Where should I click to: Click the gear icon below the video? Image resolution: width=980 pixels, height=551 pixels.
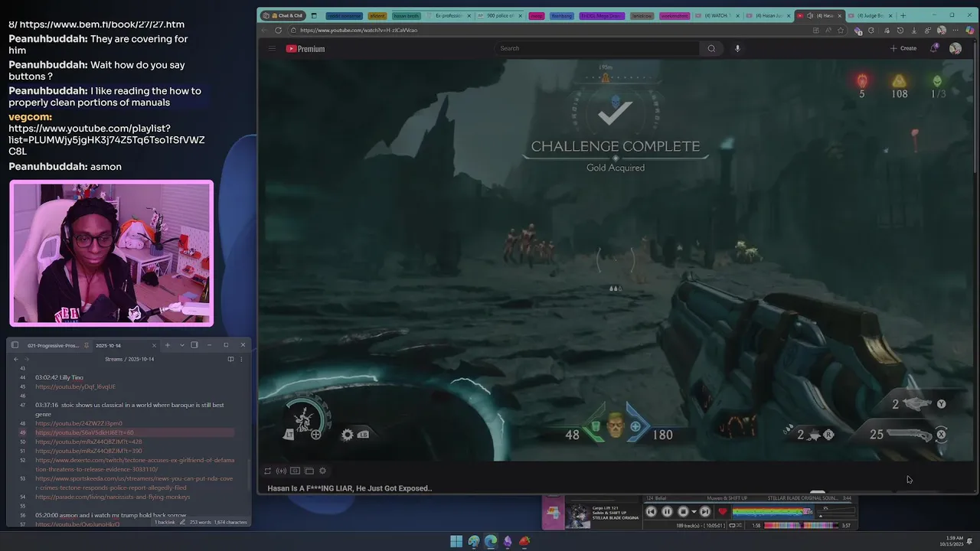coord(322,471)
